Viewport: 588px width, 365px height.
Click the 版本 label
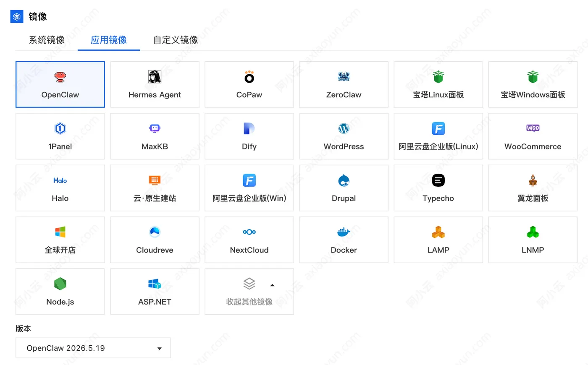tap(23, 328)
